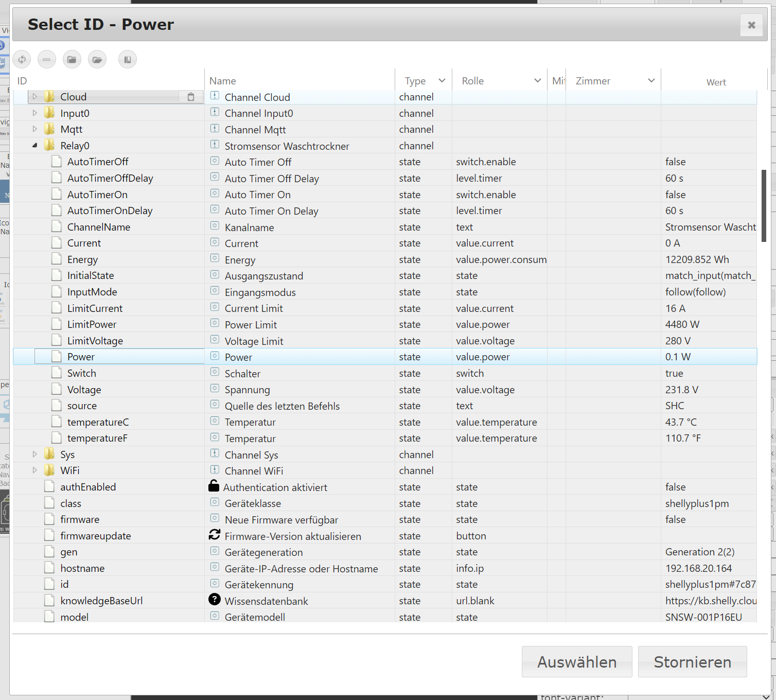Expand the Input0 folder
The width and height of the screenshot is (776, 700).
pyautogui.click(x=34, y=113)
